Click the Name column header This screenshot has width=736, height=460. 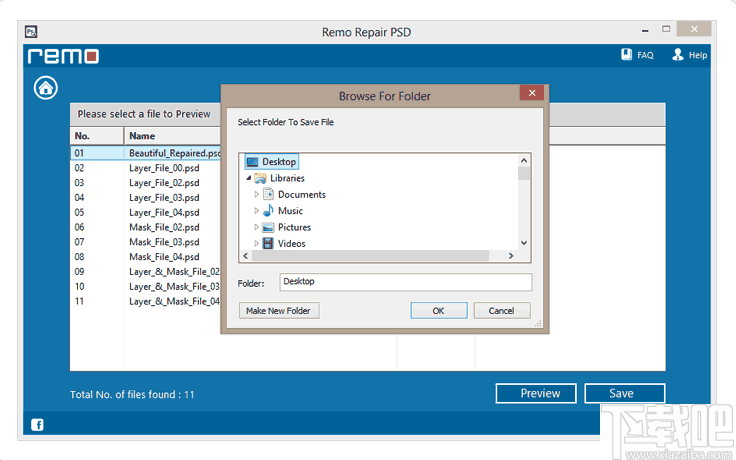[173, 136]
